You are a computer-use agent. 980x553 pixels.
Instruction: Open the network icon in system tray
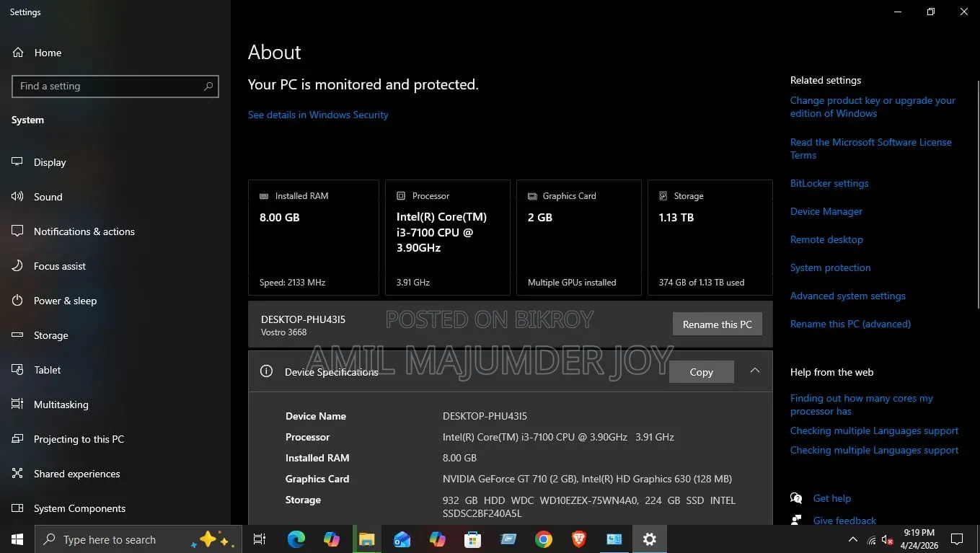click(x=871, y=539)
